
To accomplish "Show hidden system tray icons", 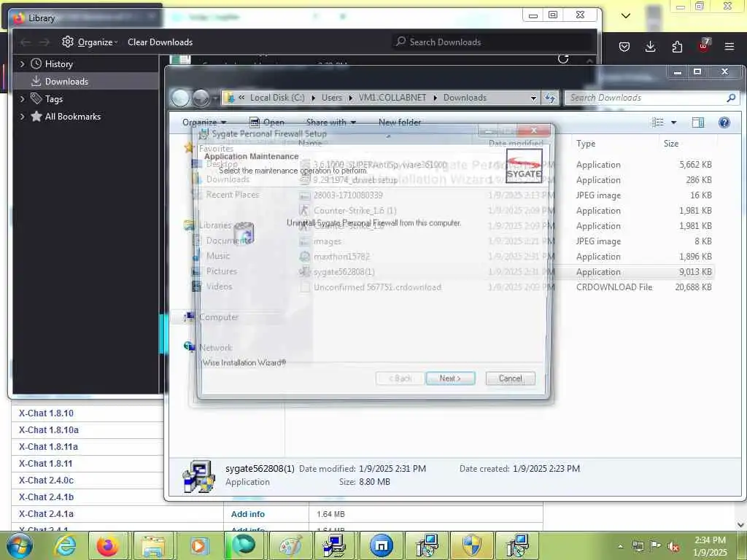I will (x=620, y=546).
